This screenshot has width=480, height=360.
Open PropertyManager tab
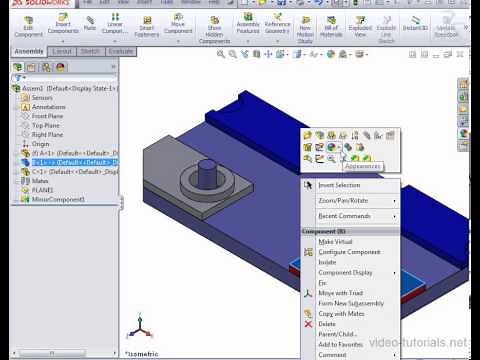pyautogui.click(x=31, y=68)
